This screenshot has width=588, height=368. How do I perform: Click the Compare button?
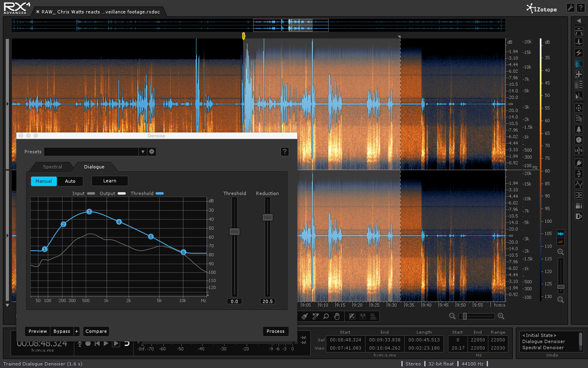[96, 331]
